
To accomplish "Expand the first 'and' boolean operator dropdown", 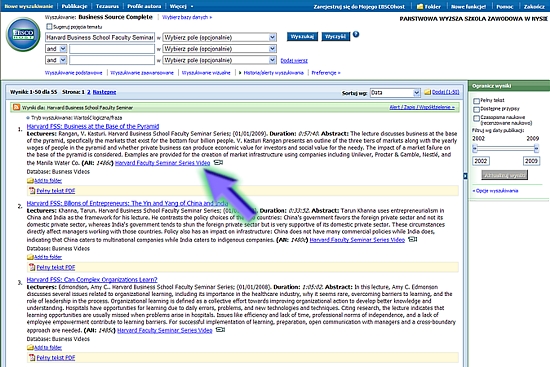I will tap(56, 49).
